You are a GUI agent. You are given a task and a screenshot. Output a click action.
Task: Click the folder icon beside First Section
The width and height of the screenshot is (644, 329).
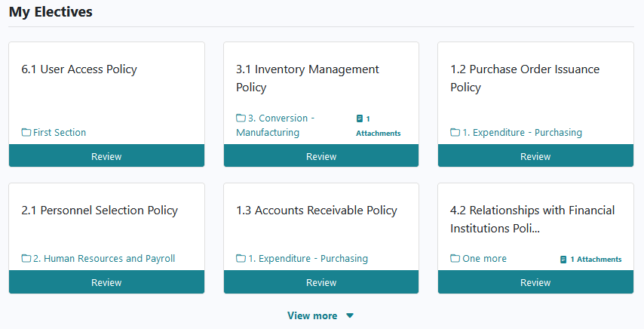pos(26,132)
